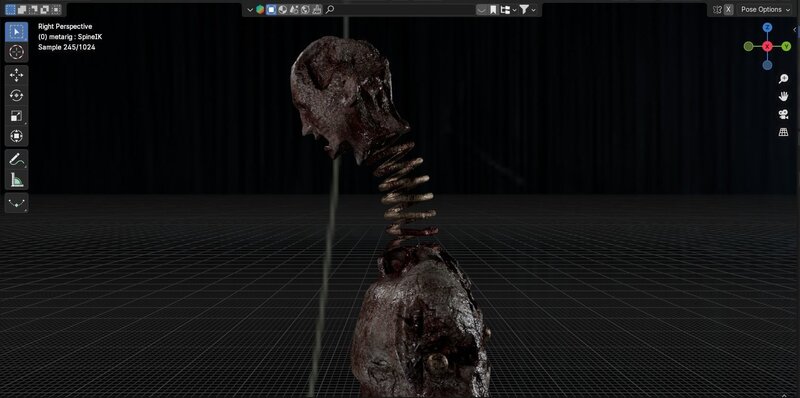Activate the 3D Cursor tool
The image size is (800, 398).
click(16, 52)
